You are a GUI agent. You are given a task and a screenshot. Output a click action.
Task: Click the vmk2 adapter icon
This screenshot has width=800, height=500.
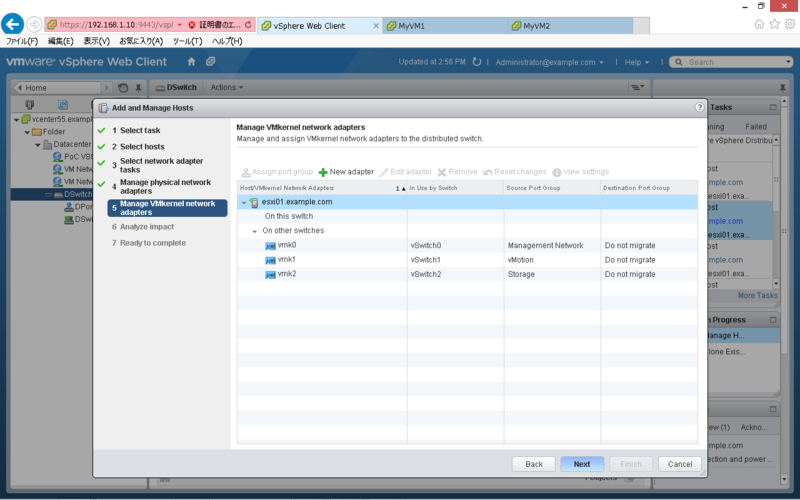[x=270, y=274]
